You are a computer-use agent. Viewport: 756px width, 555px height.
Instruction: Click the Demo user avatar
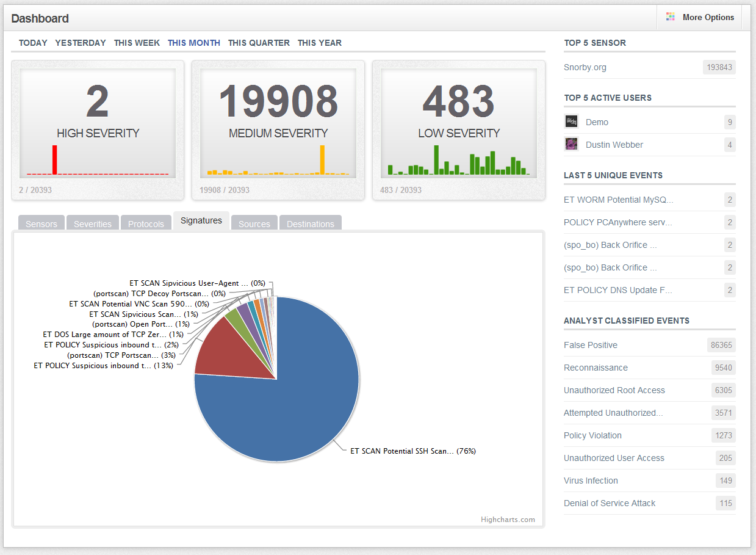click(x=572, y=122)
